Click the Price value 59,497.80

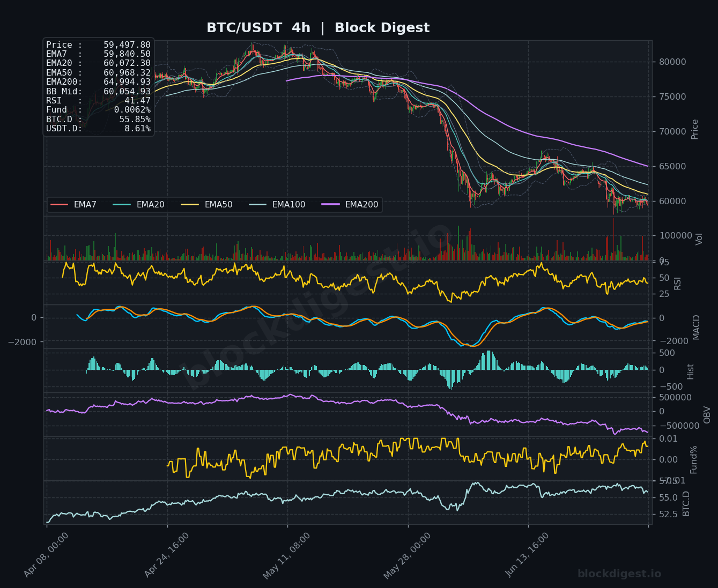tap(127, 45)
